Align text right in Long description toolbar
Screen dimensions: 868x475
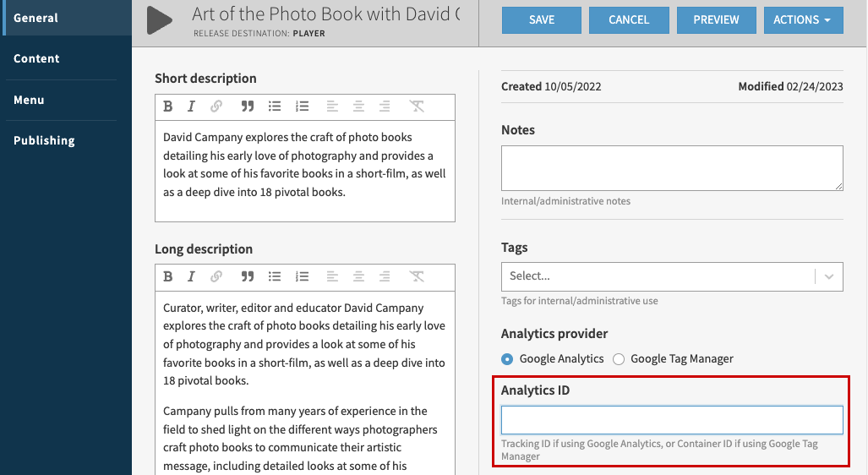click(385, 276)
